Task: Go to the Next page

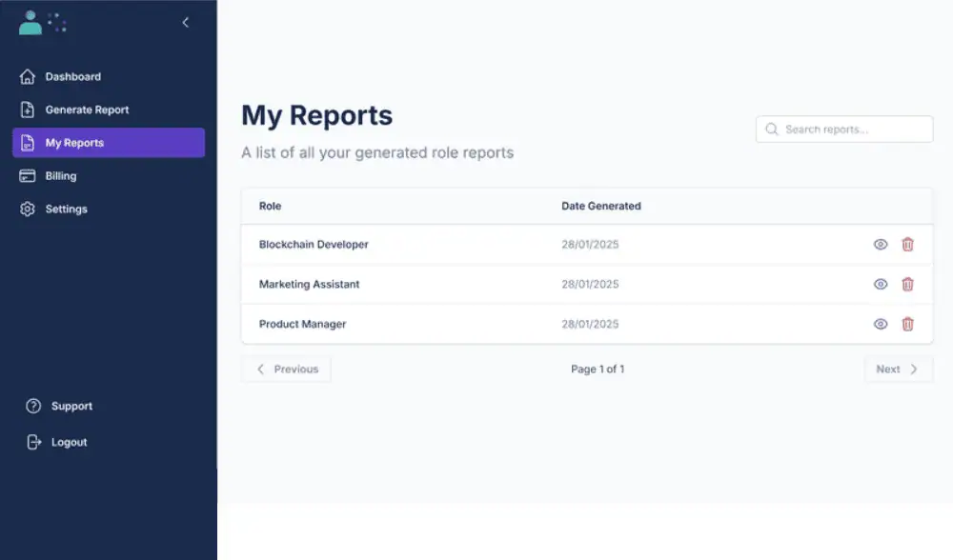Action: click(898, 370)
